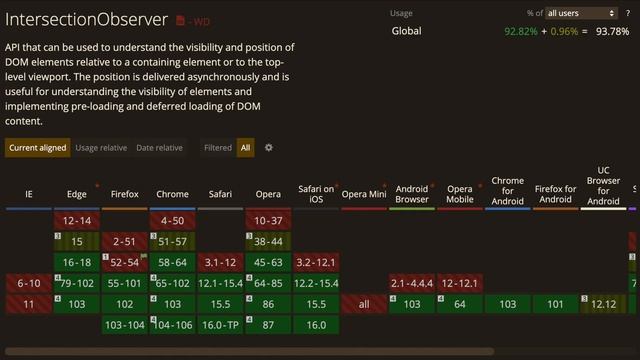Viewport: 640px width, 360px height.
Task: Select the Firefox 52-54 cell
Action: pos(124,262)
